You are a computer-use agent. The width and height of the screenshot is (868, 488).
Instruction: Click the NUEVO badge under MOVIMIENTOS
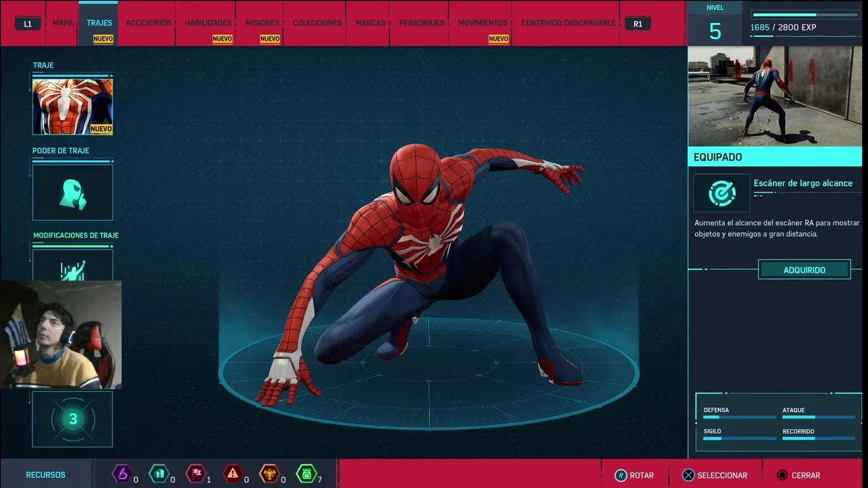pos(498,39)
